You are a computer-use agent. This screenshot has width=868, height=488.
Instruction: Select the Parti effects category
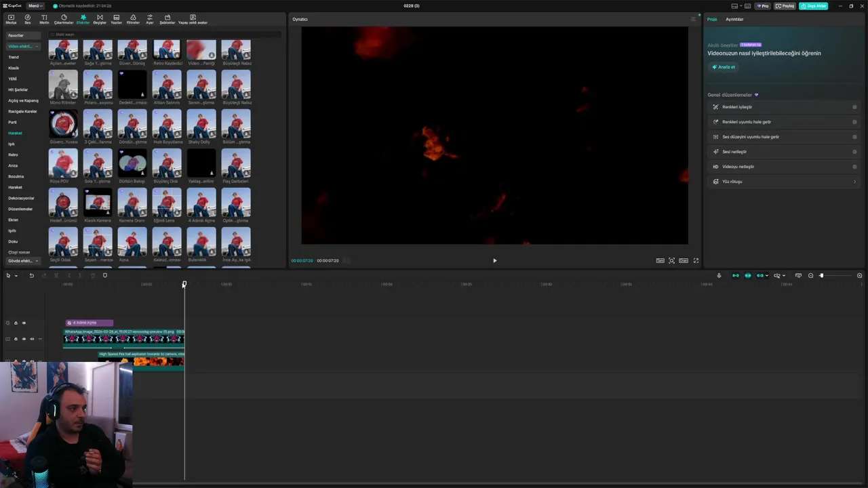[12, 122]
